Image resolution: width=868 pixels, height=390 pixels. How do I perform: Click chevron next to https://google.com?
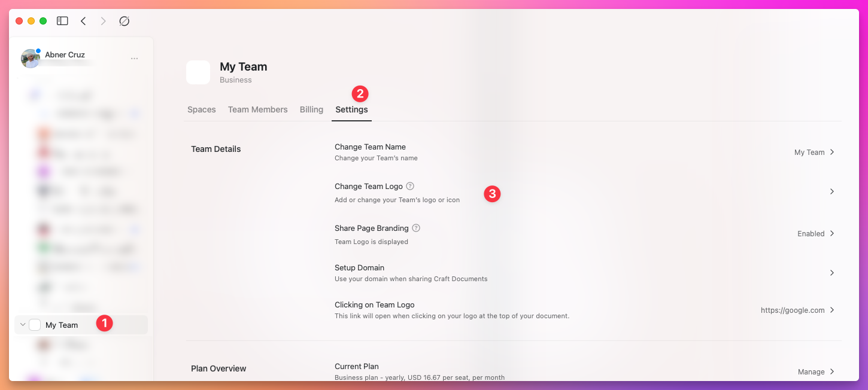click(831, 310)
